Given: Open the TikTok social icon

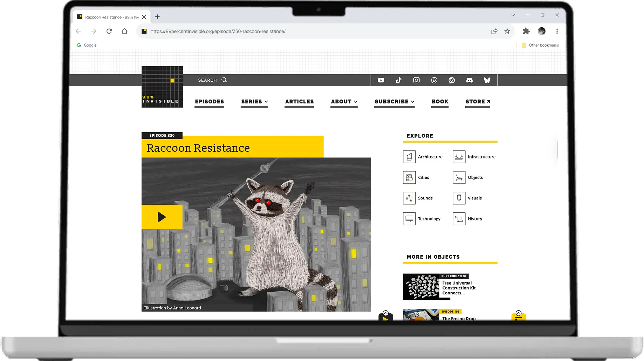Looking at the screenshot, I should point(399,80).
